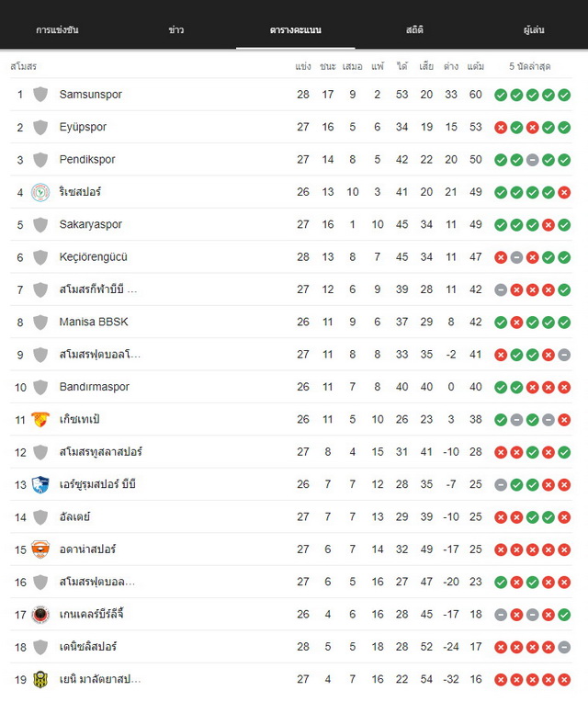Open the Manisa BBSK team link

94,322
